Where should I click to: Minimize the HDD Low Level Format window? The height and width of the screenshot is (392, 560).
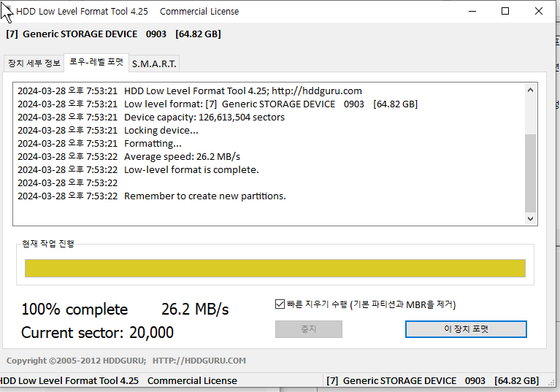click(x=472, y=11)
